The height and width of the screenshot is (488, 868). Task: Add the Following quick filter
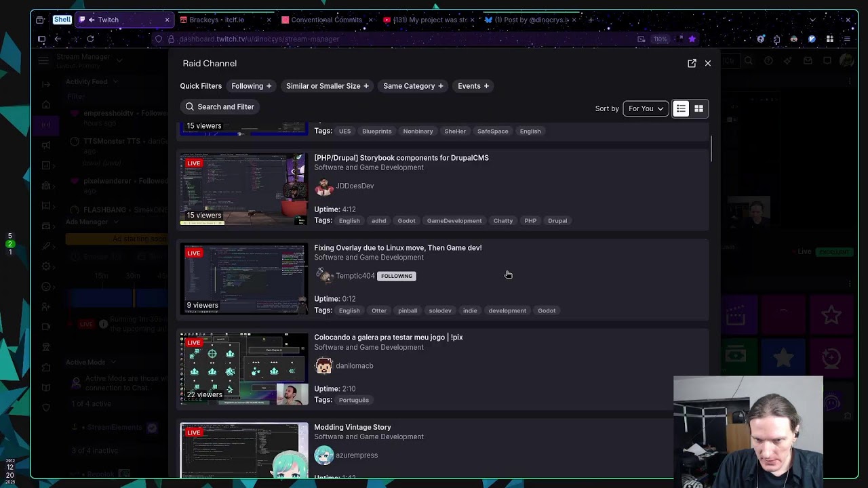coord(252,86)
